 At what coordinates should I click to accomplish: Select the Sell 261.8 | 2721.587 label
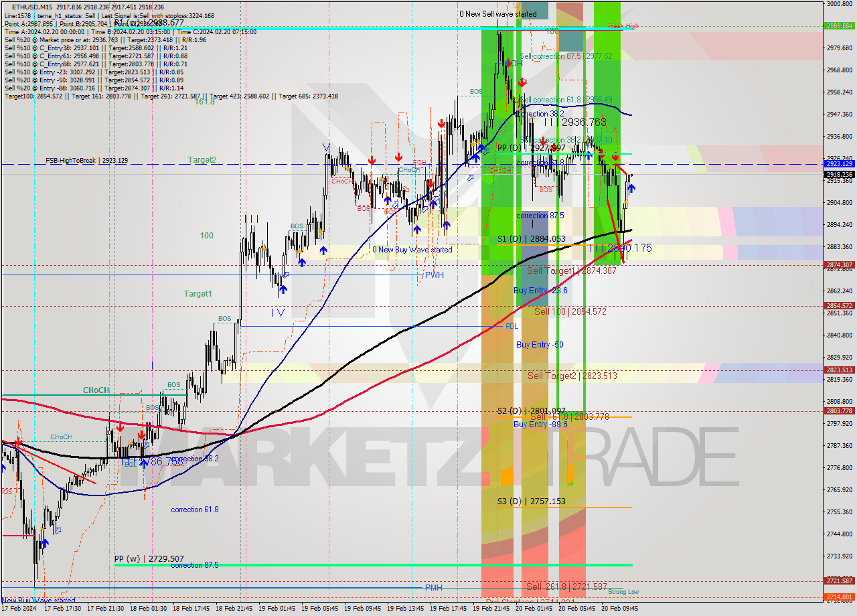566,587
